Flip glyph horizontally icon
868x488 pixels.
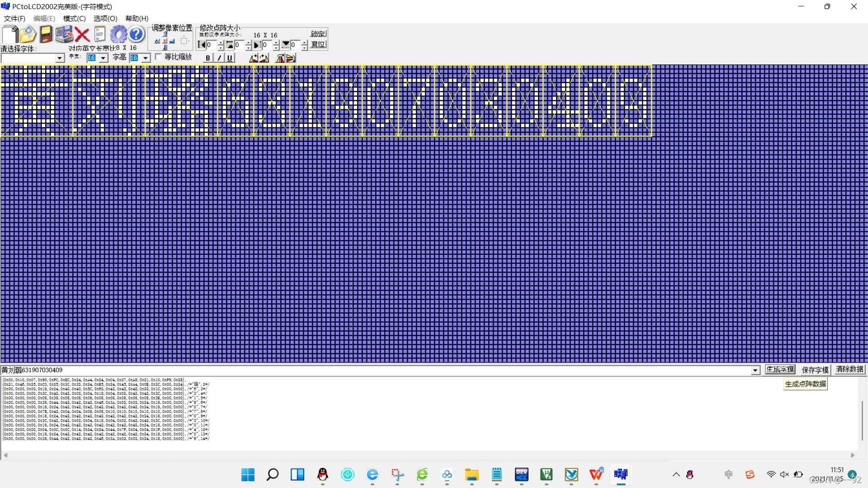[281, 58]
